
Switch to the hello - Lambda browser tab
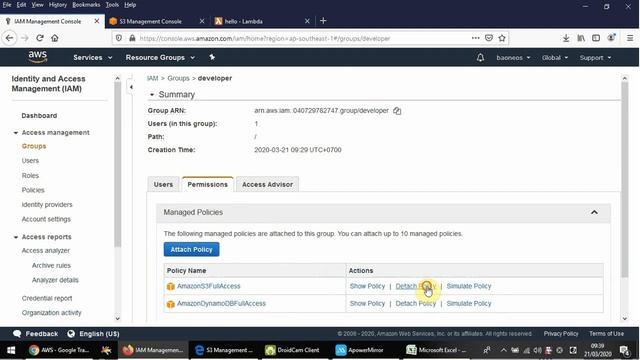244,21
